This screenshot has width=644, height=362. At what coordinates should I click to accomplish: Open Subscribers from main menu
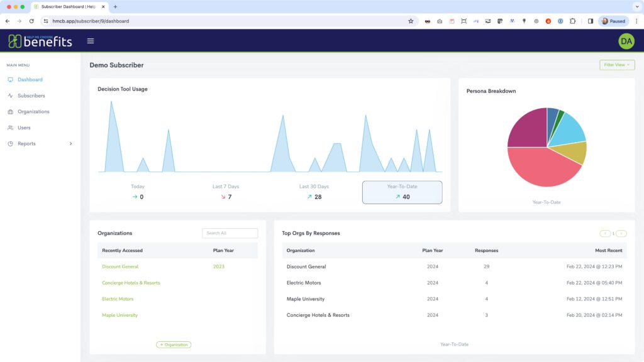click(31, 96)
